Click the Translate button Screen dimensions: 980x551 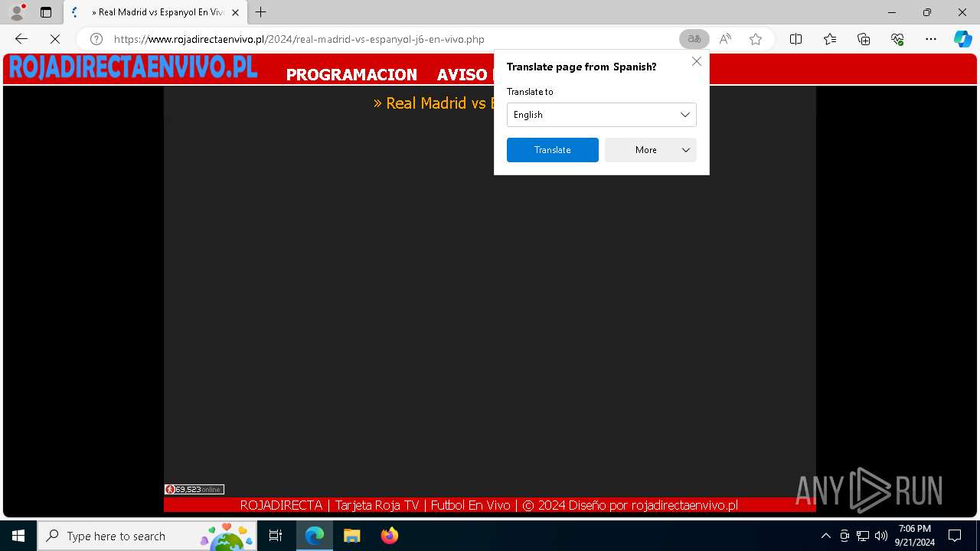[x=552, y=150]
